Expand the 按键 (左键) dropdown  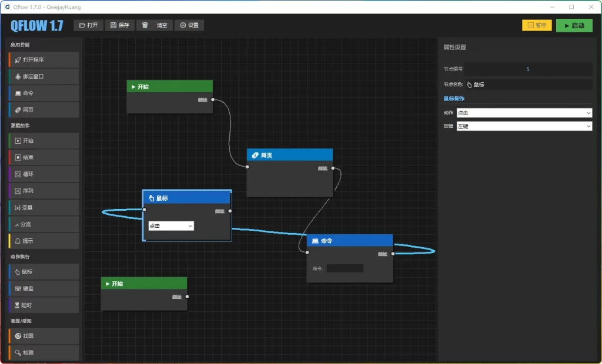pos(524,126)
